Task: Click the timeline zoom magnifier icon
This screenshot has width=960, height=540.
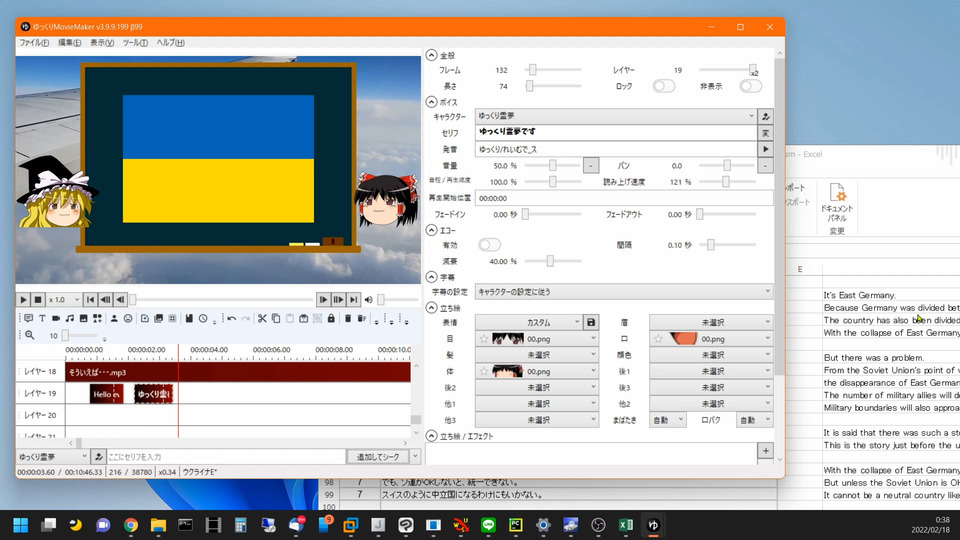Action: [x=29, y=335]
